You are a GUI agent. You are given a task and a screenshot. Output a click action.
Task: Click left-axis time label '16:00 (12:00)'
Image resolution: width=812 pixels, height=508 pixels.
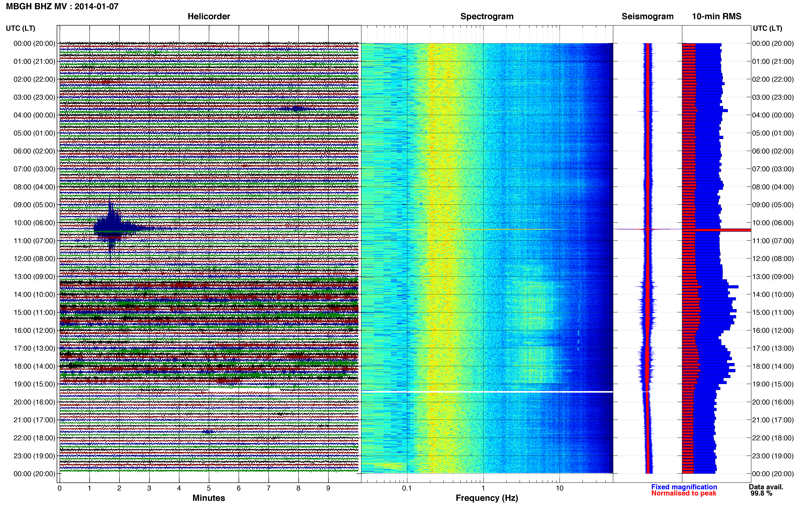point(34,330)
